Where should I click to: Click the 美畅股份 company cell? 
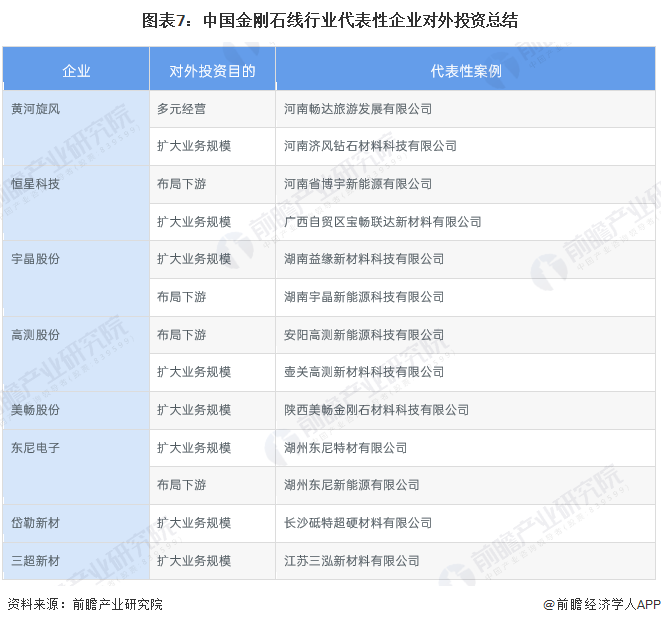[x=35, y=410]
